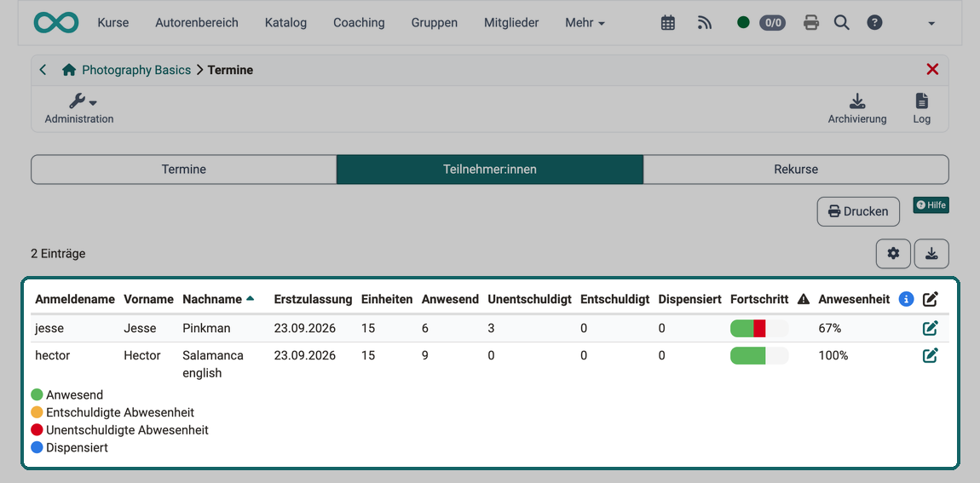Click the warning triangle column icon
This screenshot has width=980, height=483.
pos(804,300)
